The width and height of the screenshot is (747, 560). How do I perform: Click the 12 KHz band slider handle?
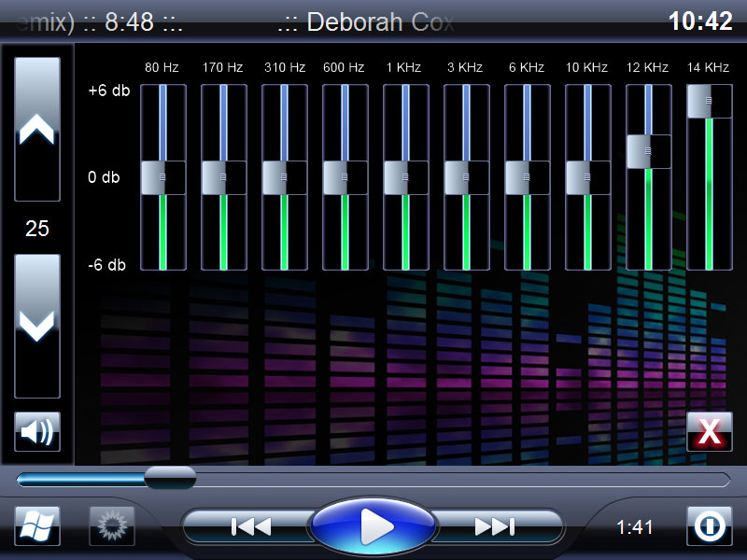pos(648,151)
